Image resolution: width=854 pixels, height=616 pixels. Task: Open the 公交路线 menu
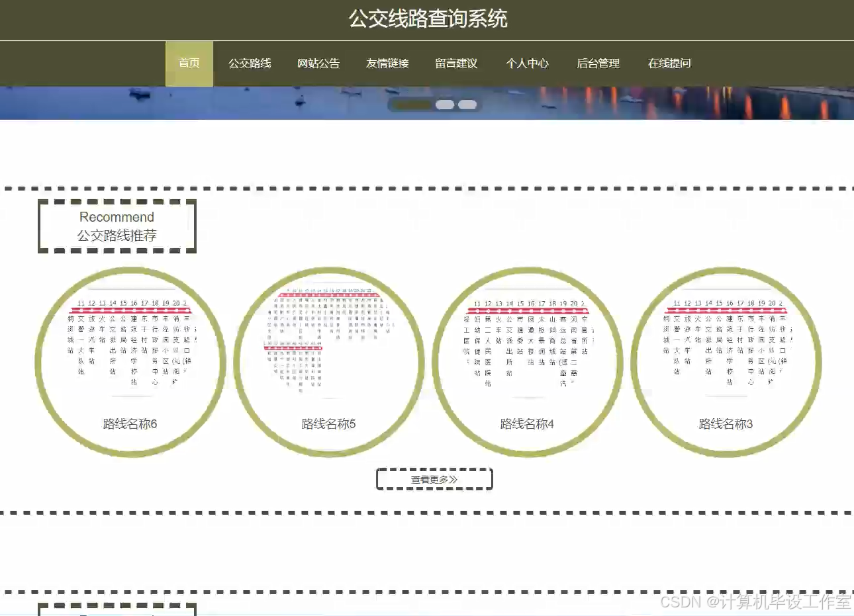250,63
